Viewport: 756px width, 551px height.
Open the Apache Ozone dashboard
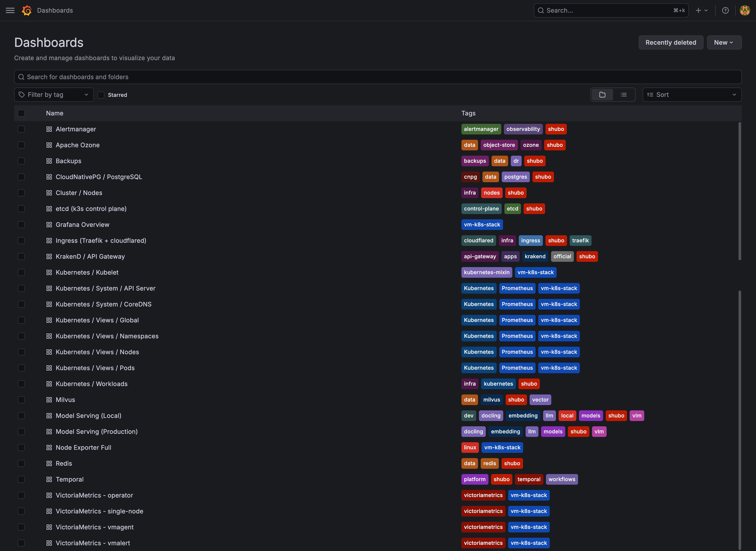tap(78, 145)
